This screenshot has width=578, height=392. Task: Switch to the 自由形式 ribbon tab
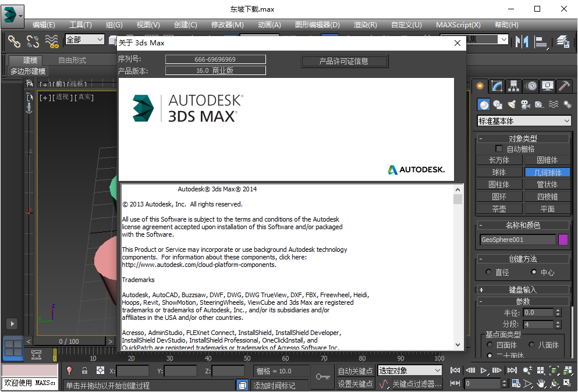[72, 60]
